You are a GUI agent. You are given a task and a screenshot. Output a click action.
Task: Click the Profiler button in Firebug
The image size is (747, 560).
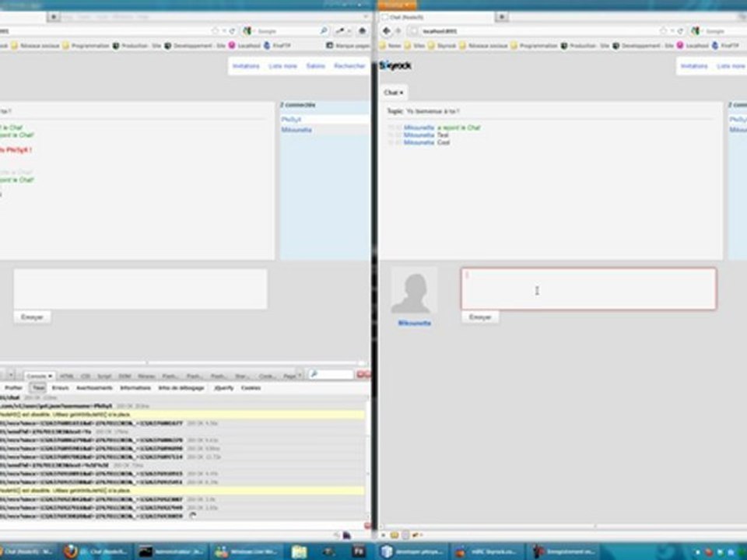pyautogui.click(x=13, y=388)
